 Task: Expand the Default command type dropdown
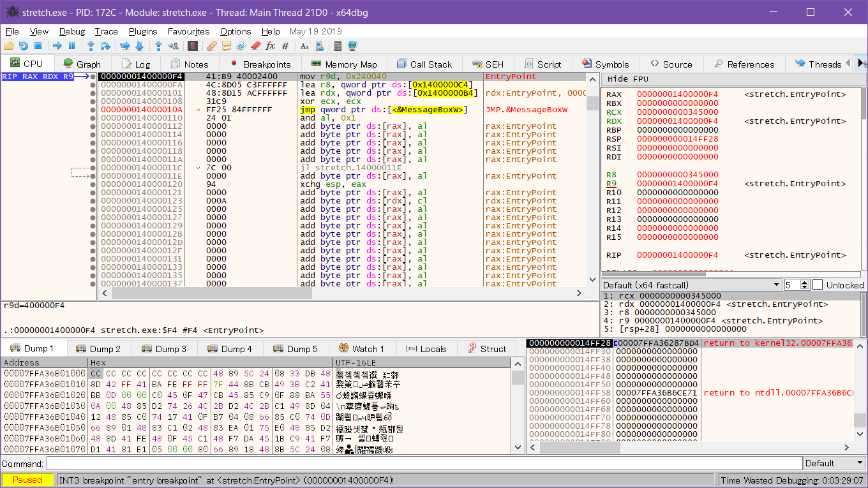click(834, 463)
